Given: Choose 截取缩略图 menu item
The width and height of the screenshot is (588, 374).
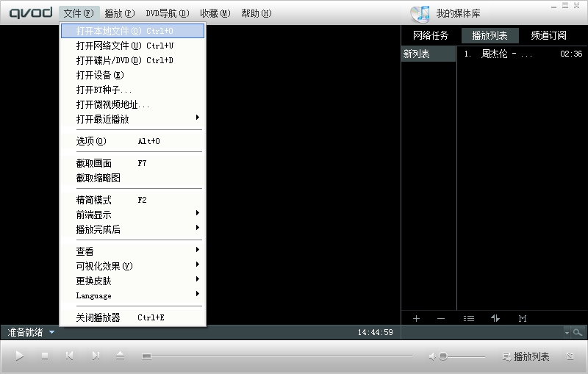Looking at the screenshot, I should [x=133, y=178].
